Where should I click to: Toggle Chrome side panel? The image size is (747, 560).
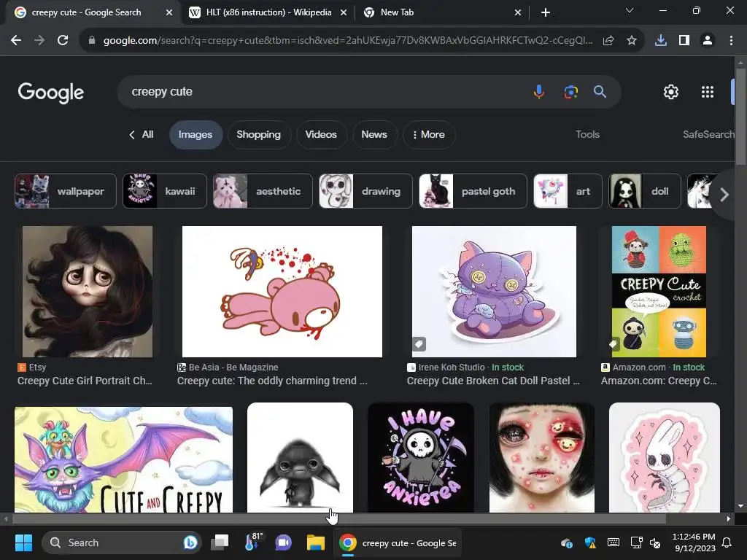pos(684,41)
